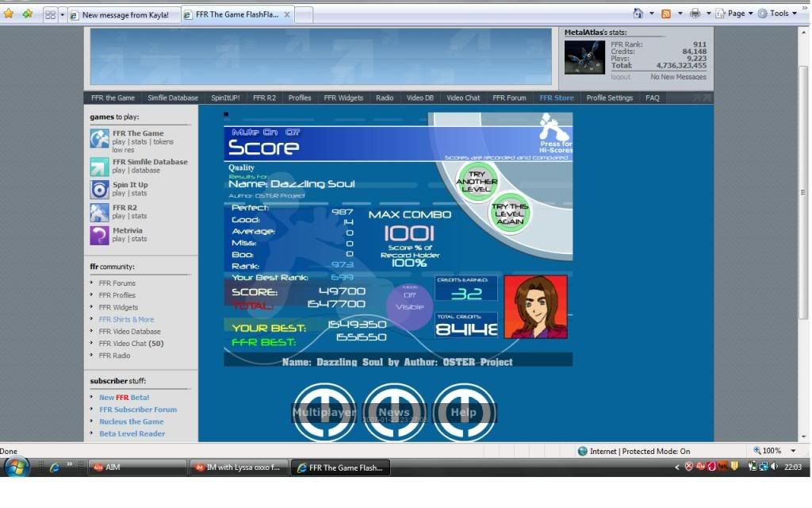812x508 pixels.
Task: Switch to the New message from Kayla tab
Action: tap(124, 14)
